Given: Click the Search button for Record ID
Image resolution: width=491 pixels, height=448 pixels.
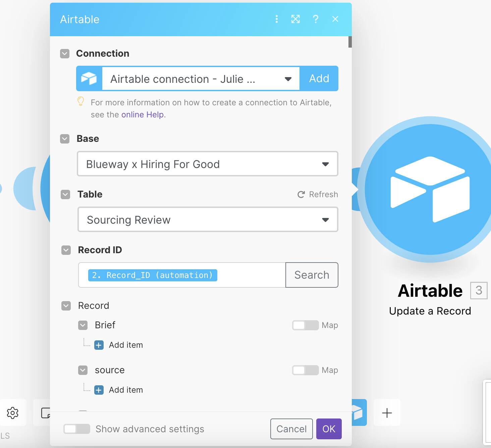Looking at the screenshot, I should click(x=312, y=275).
